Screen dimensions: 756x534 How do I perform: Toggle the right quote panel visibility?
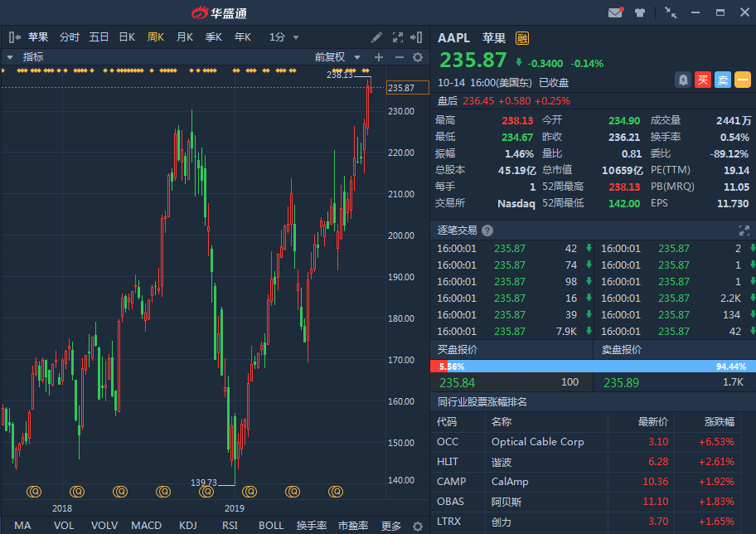click(418, 37)
